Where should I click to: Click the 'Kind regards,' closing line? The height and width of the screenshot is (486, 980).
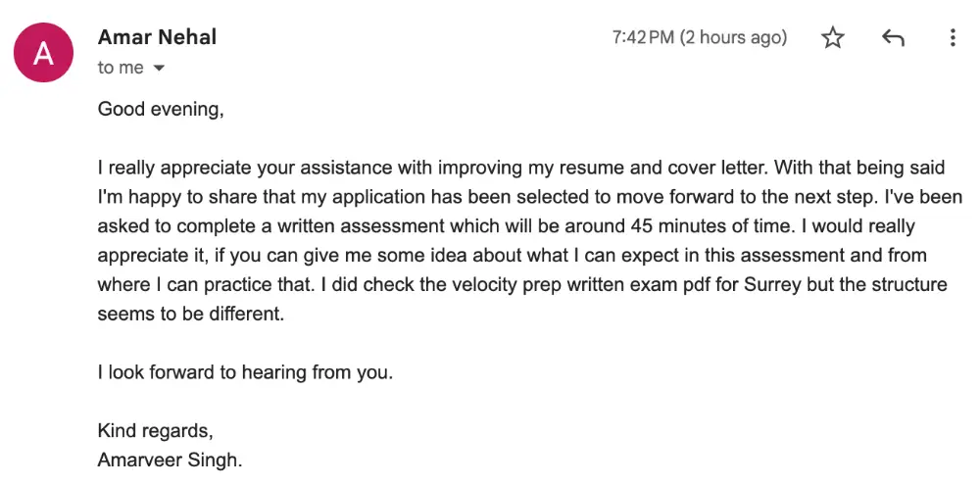155,430
